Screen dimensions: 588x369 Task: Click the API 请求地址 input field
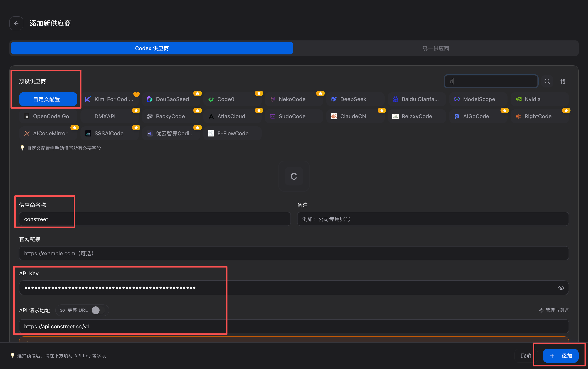294,326
